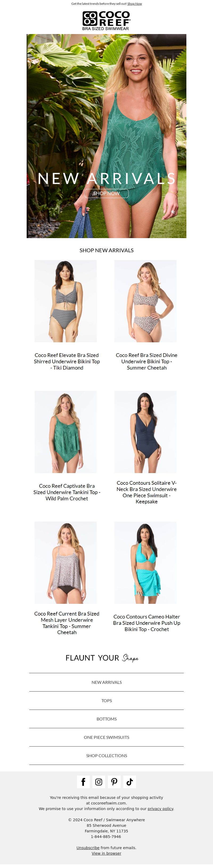Open the BOTTOMS menu link
The image size is (213, 868).
106,719
